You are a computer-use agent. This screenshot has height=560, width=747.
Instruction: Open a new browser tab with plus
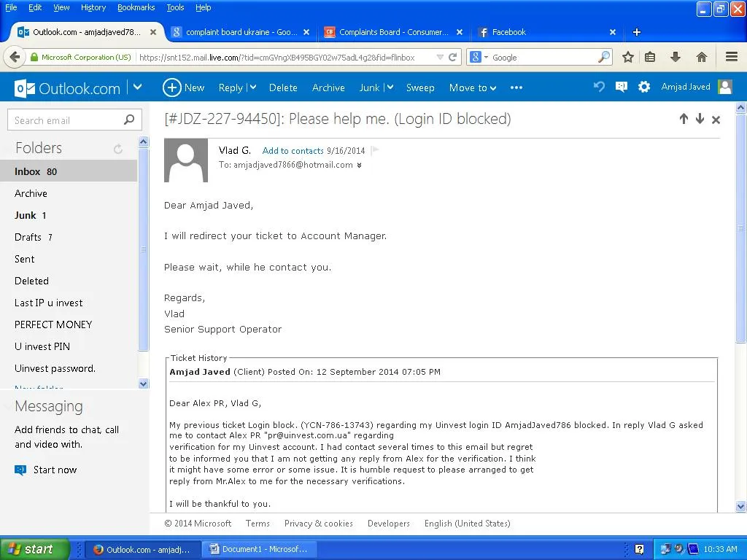[636, 32]
